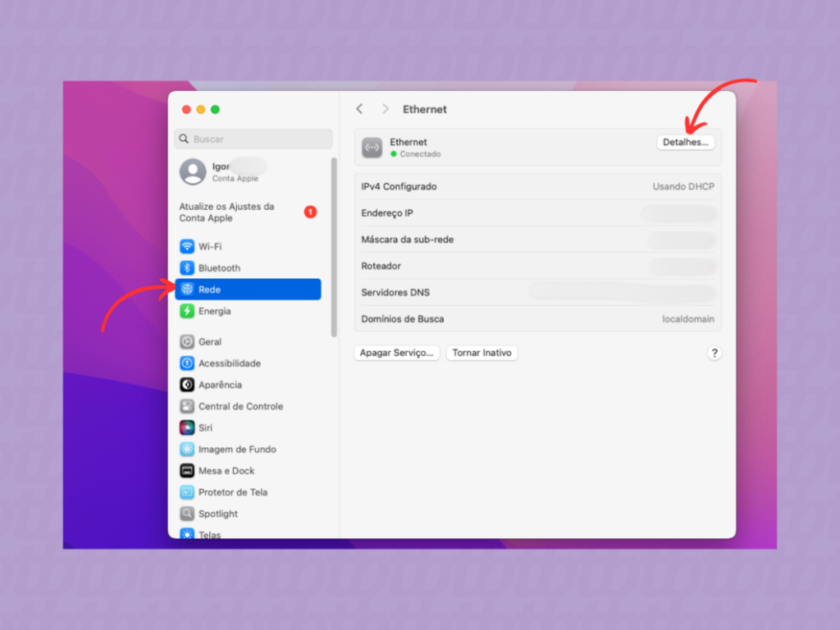Select Aparência in the sidebar

(248, 385)
